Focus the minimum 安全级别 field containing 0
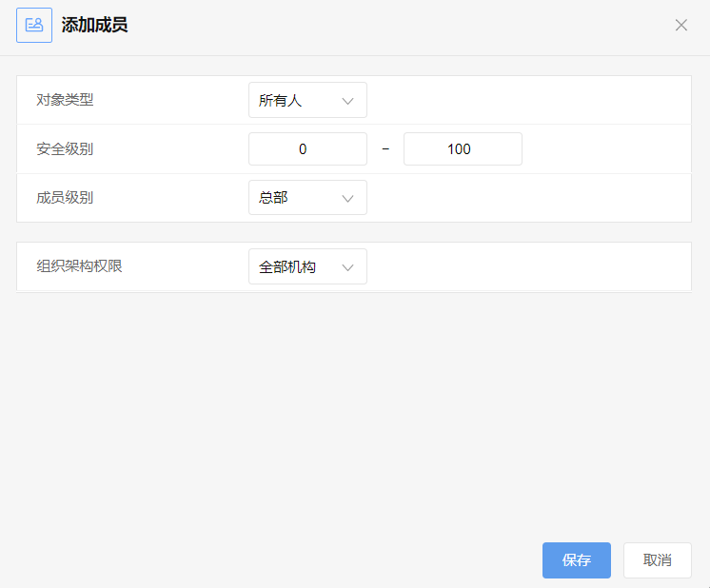 307,149
